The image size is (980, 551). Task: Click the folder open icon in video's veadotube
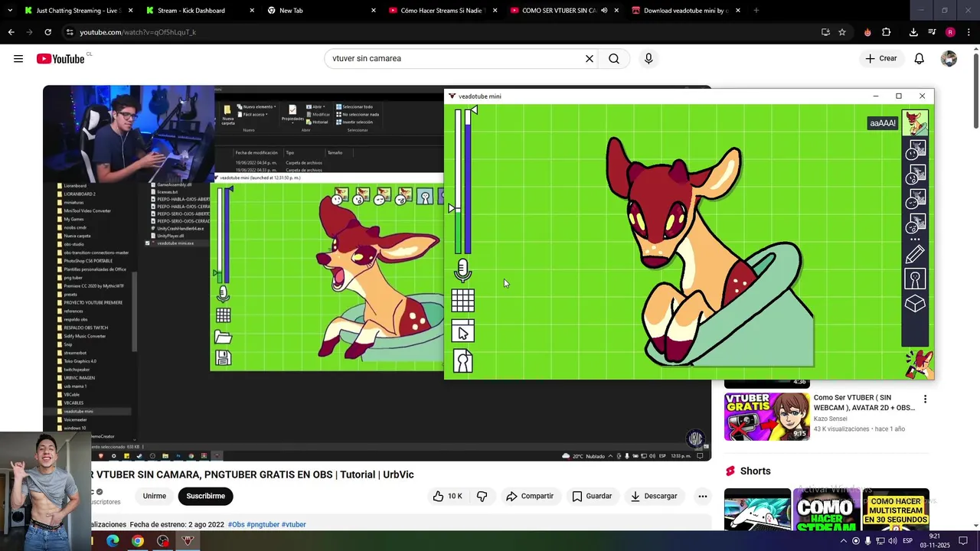click(223, 337)
